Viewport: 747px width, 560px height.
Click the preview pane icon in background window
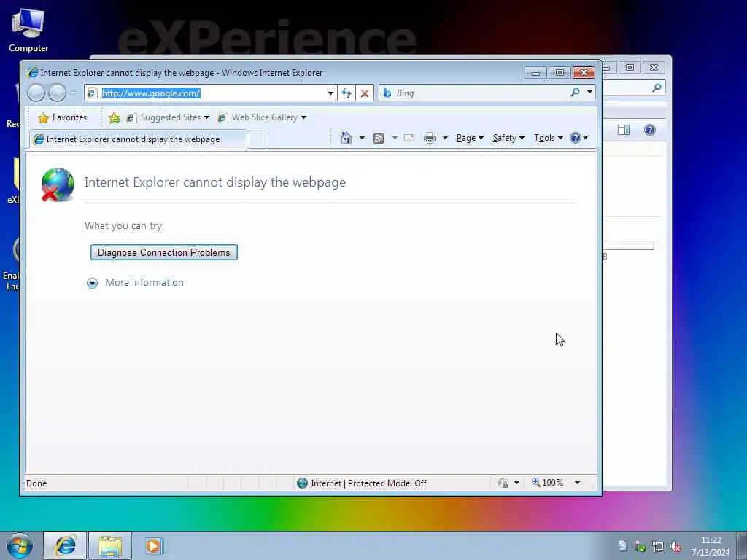(624, 130)
